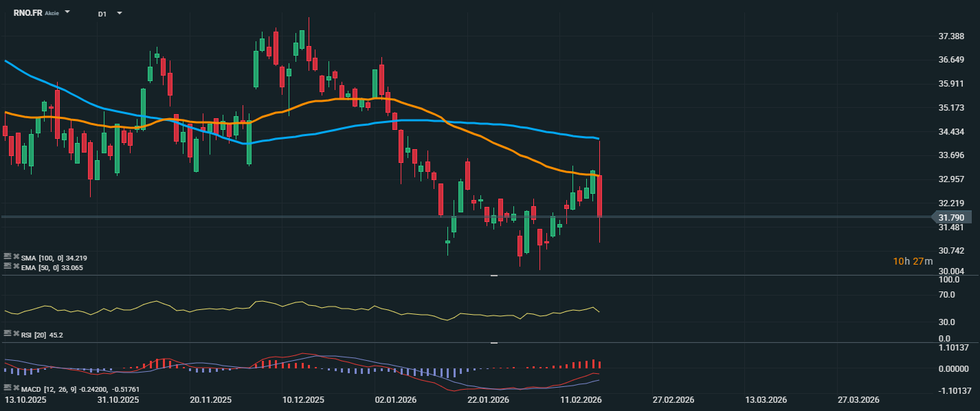This screenshot has height=411, width=980.
Task: Open settings icon for MACD indicator
Action: click(x=7, y=388)
